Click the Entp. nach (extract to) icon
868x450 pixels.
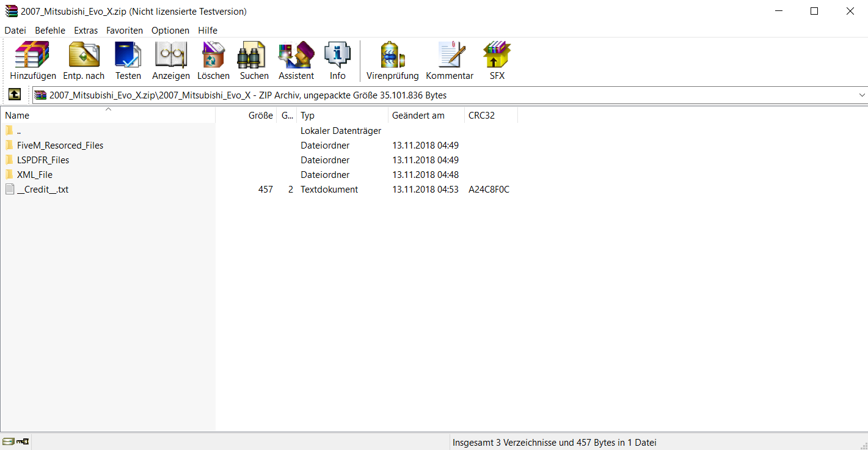pos(84,55)
